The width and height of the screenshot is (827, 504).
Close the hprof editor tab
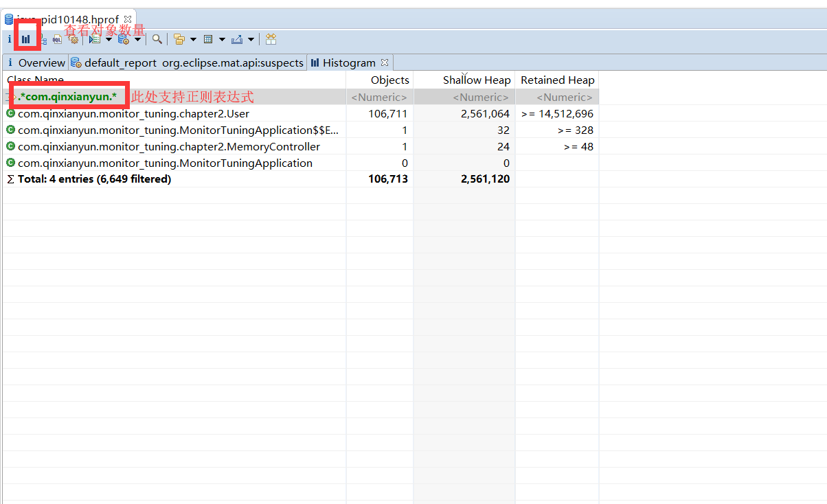click(x=128, y=19)
